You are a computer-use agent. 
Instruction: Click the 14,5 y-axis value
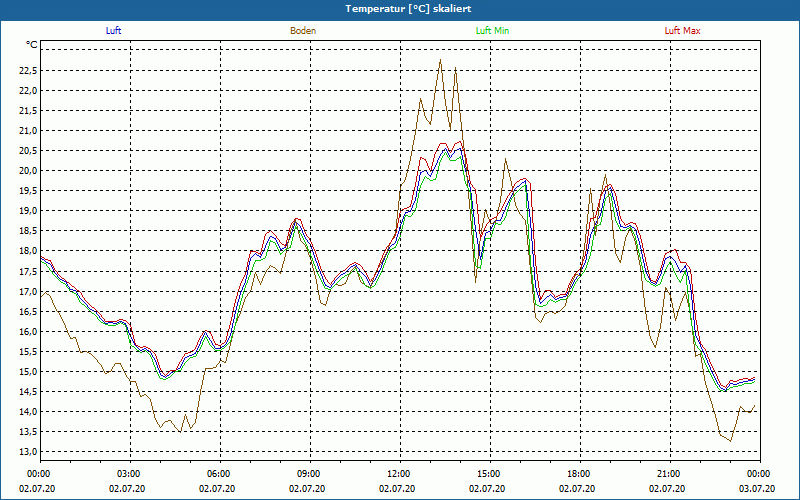[28, 391]
